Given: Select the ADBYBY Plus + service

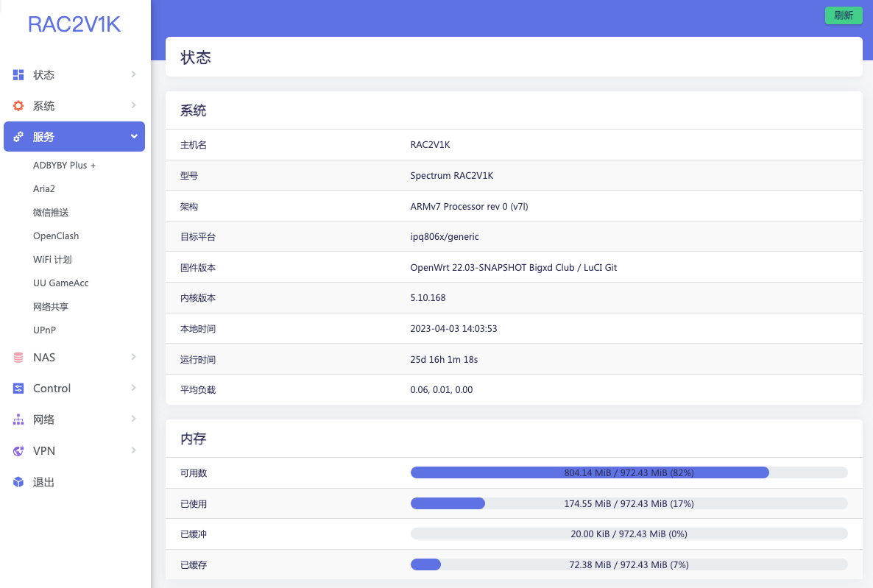Looking at the screenshot, I should click(x=64, y=165).
